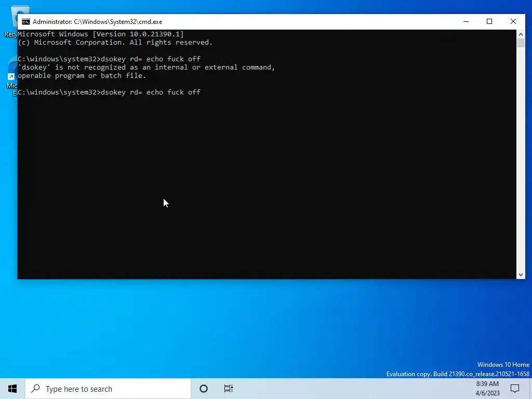
Task: Open Cortana circle icon
Action: pos(204,389)
